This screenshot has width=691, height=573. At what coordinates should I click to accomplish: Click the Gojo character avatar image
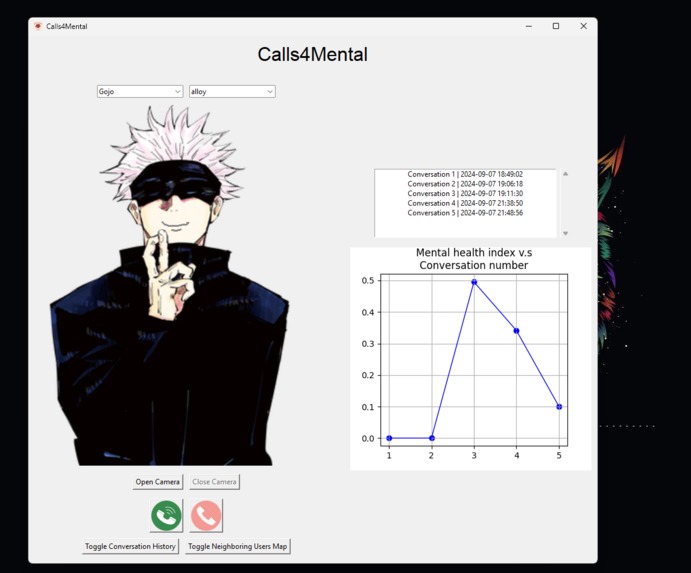point(170,286)
